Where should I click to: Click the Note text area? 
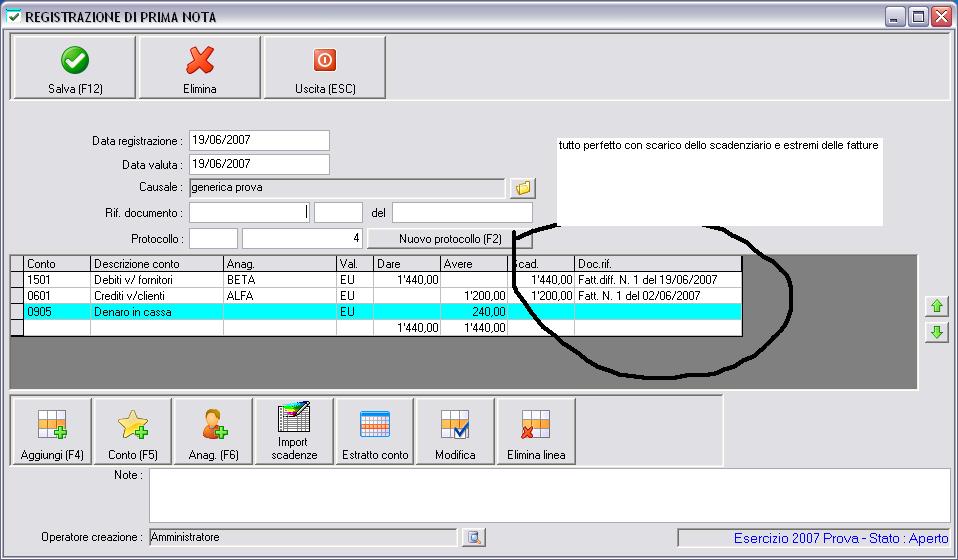point(550,495)
